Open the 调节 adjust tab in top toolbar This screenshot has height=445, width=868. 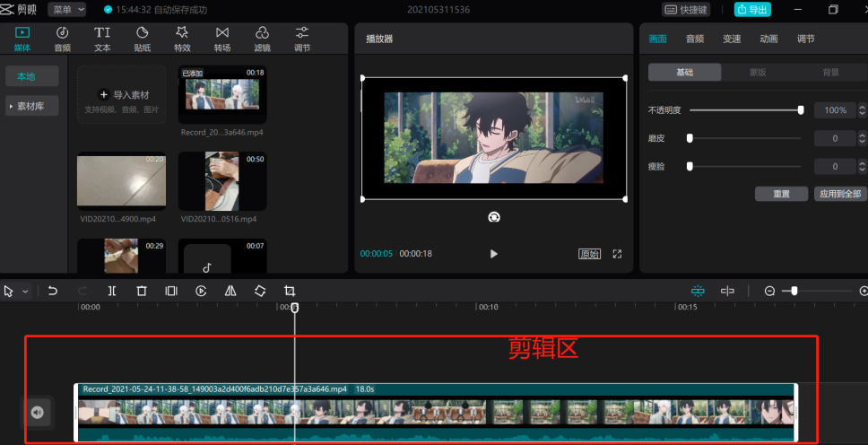(302, 39)
